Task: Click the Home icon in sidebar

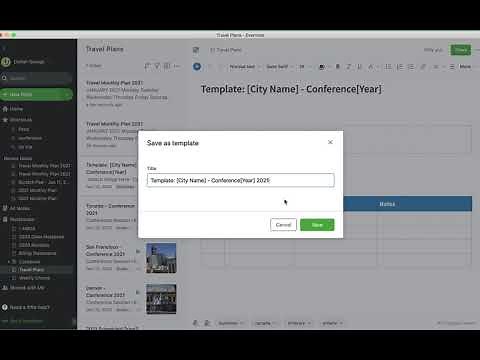Action: (x=5, y=109)
